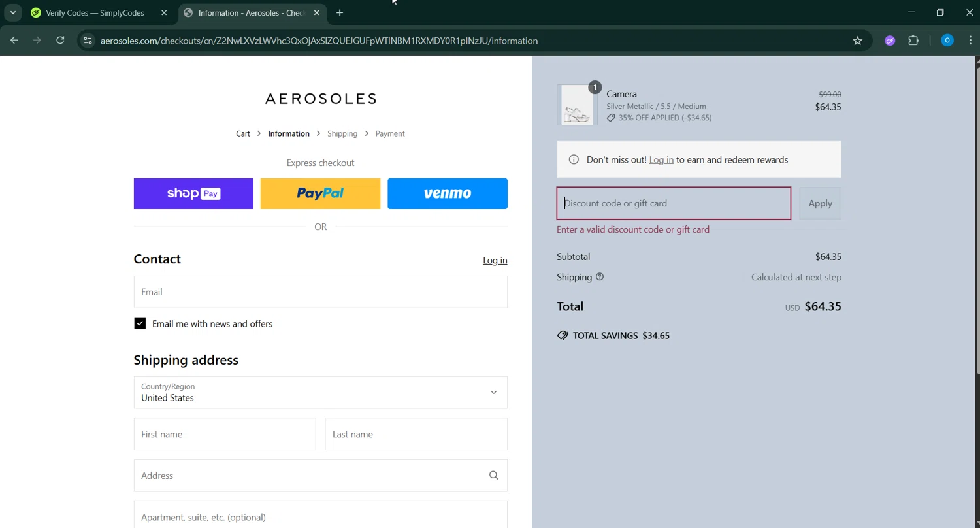Click the Aerosoles logo
980x528 pixels.
click(320, 99)
